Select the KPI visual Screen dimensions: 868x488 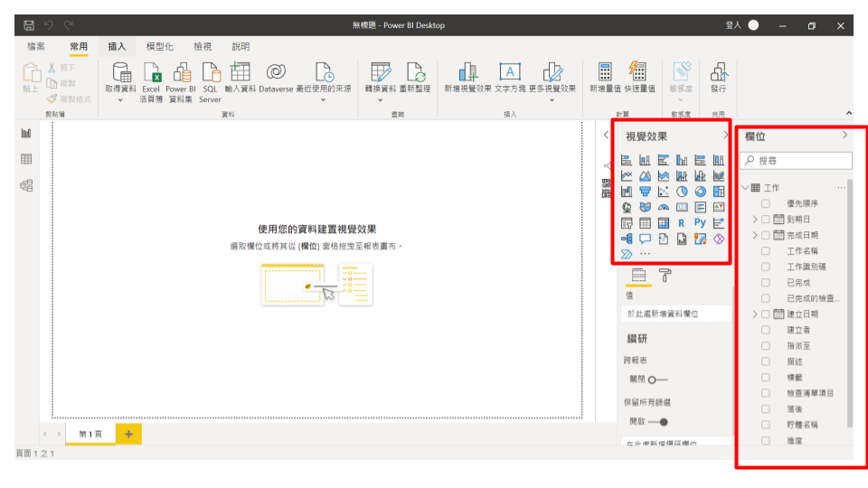click(x=719, y=208)
